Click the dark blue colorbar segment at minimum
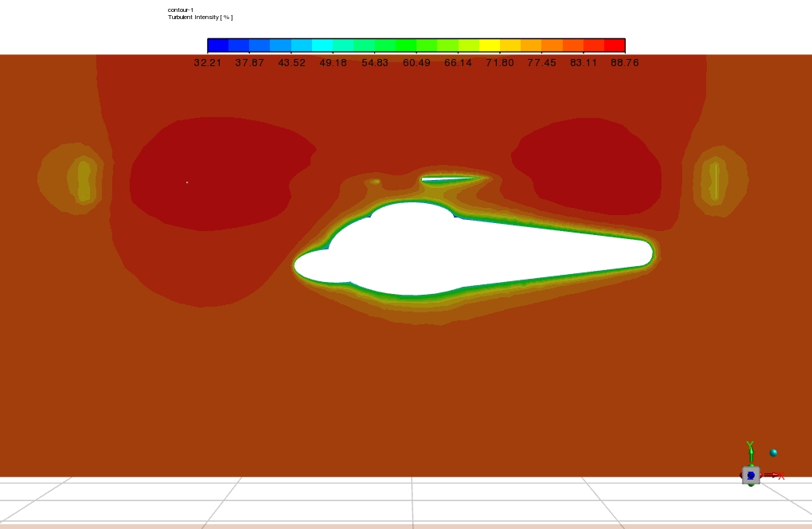 coord(217,45)
